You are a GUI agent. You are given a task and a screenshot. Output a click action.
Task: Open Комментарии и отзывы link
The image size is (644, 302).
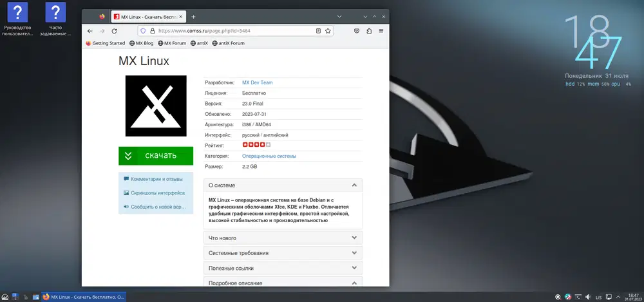(x=153, y=179)
